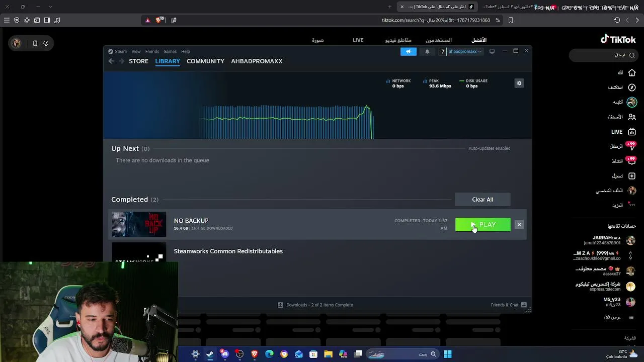Click the taskbar search box

coord(403,354)
